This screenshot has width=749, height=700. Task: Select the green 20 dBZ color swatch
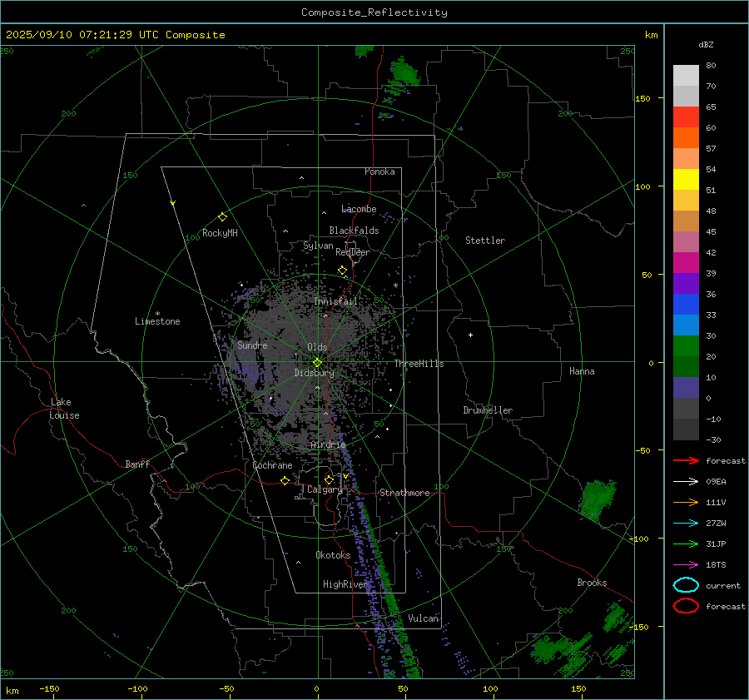[x=686, y=346]
